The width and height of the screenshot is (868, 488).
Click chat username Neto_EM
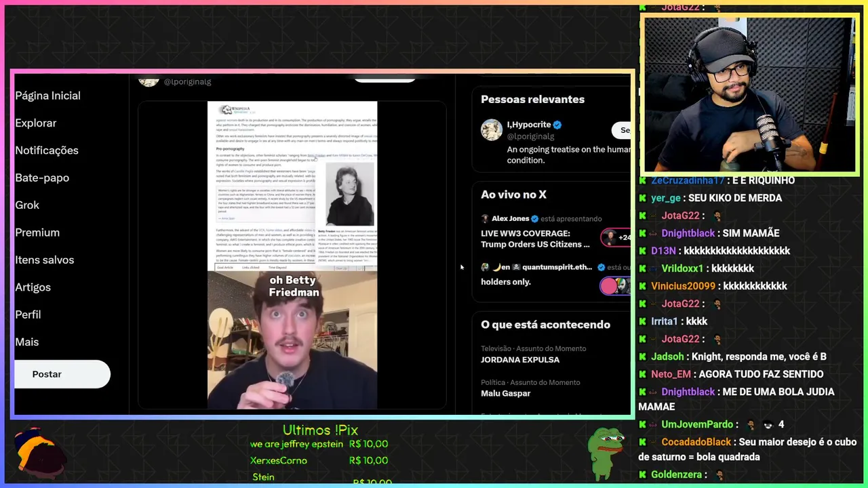point(671,374)
